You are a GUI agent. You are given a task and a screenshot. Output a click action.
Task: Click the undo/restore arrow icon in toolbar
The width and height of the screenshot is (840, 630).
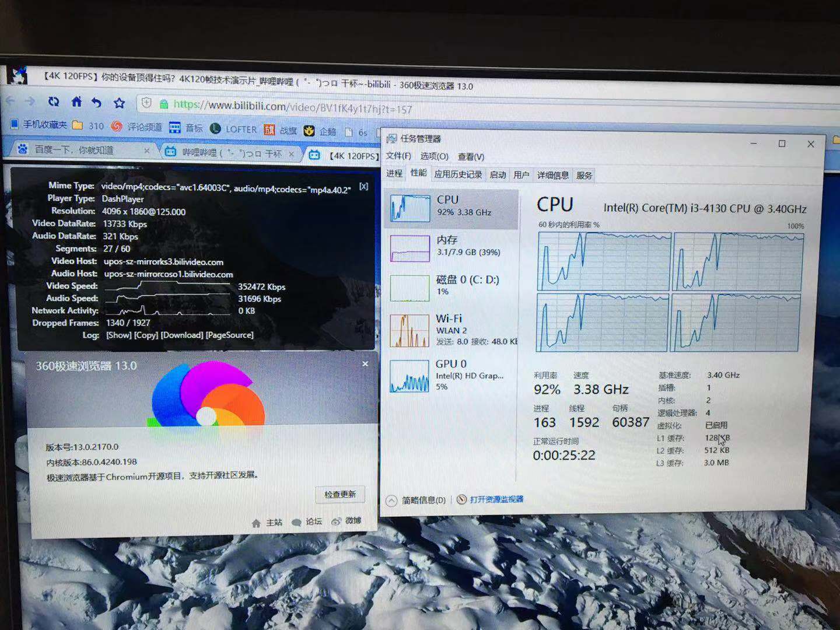point(97,103)
